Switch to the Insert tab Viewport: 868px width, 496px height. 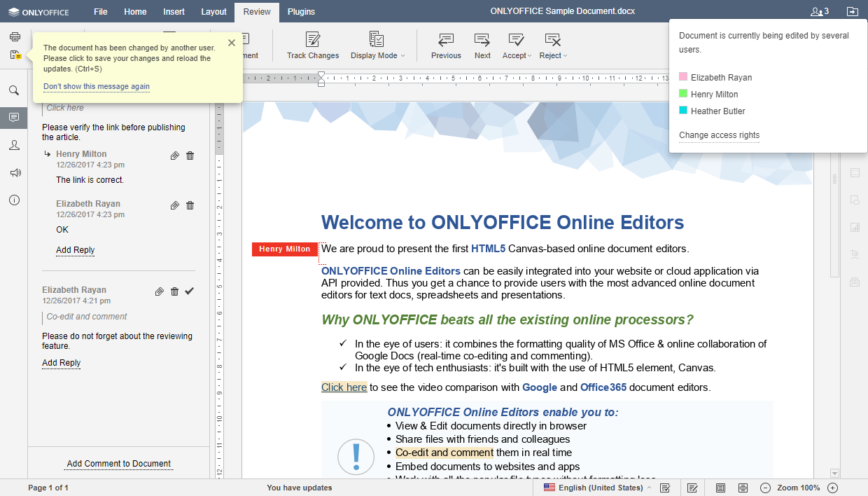coord(173,11)
